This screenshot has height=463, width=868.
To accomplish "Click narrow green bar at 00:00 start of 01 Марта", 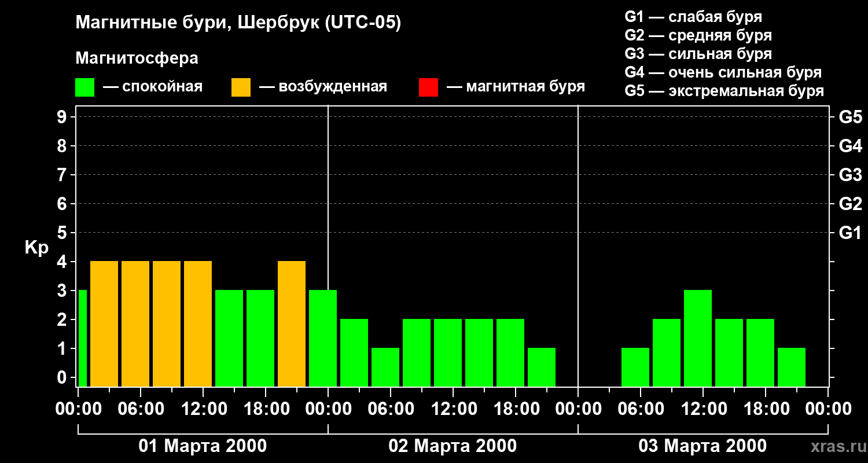I will click(82, 338).
